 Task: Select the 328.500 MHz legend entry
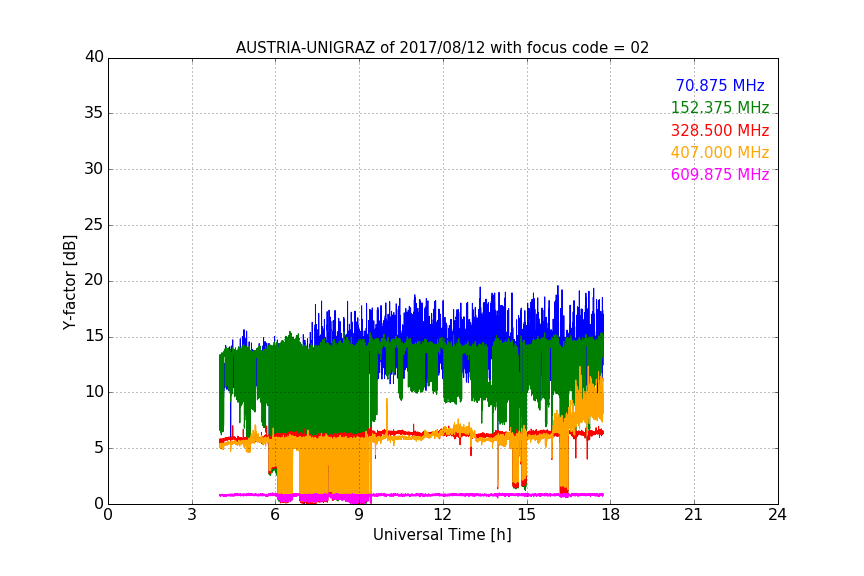click(x=720, y=130)
